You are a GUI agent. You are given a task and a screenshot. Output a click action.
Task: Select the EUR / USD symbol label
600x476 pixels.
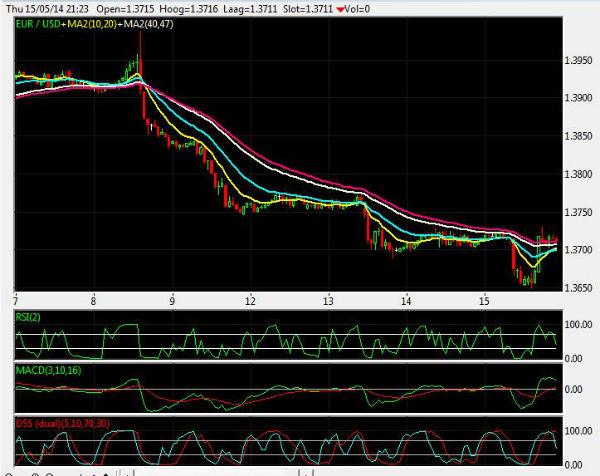tap(38, 24)
